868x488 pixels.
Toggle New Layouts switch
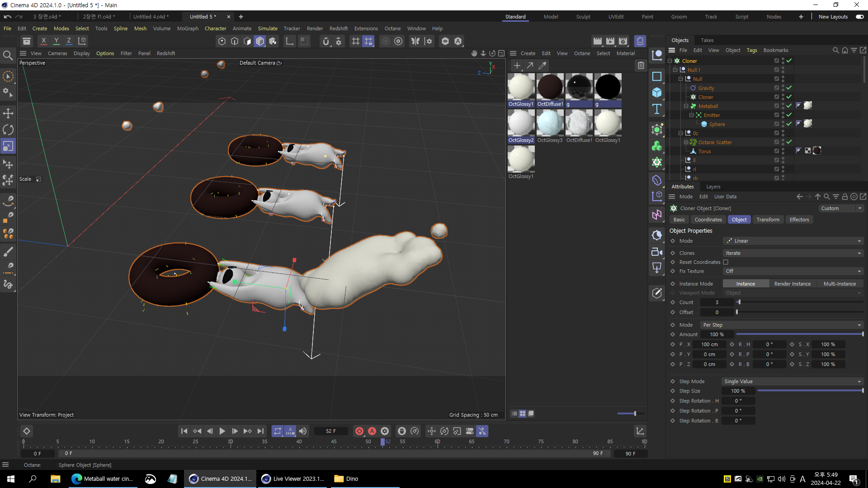tap(859, 17)
